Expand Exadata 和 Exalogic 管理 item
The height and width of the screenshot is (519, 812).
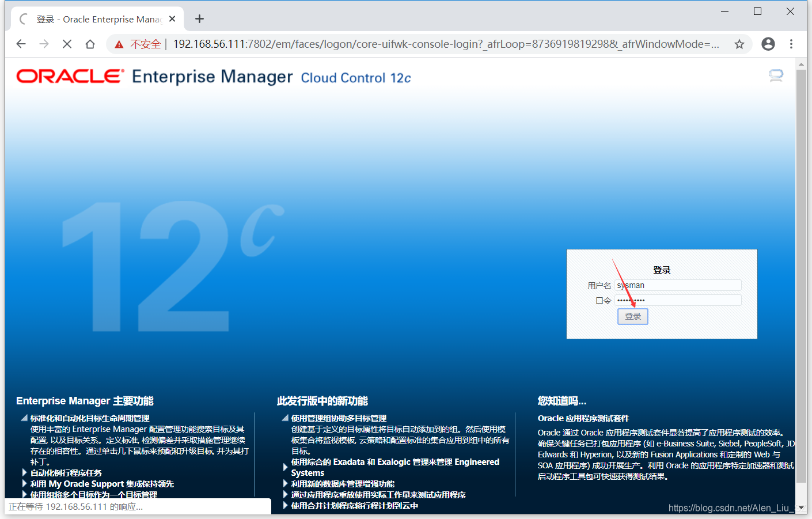[285, 467]
